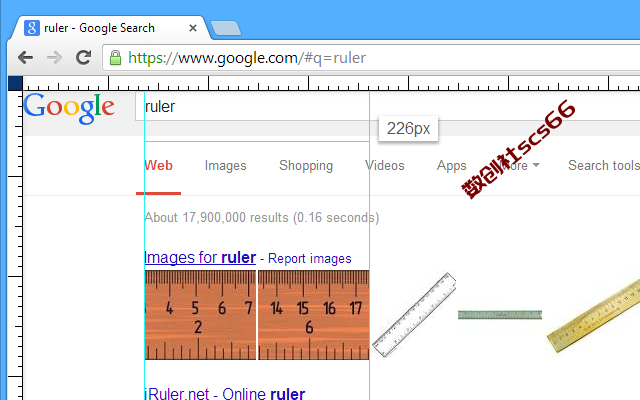Close the ruler - Google Search tab
The width and height of the screenshot is (640, 400).
pyautogui.click(x=193, y=28)
